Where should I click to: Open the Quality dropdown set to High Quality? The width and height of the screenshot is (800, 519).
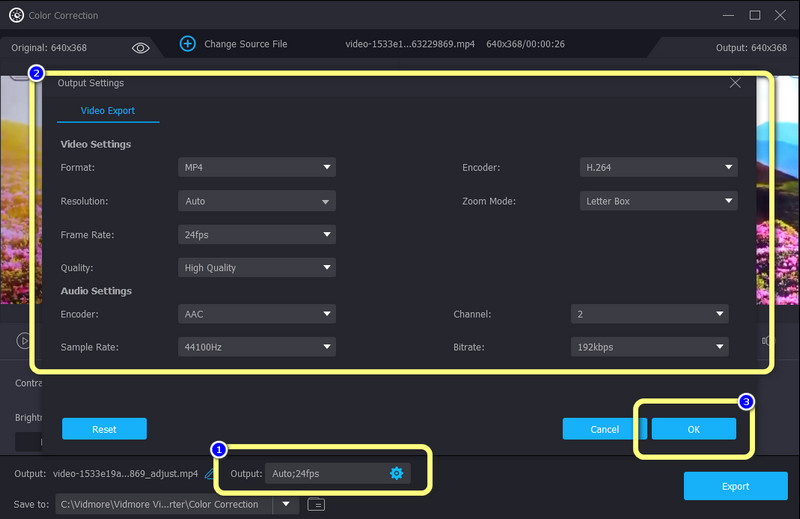pos(257,268)
